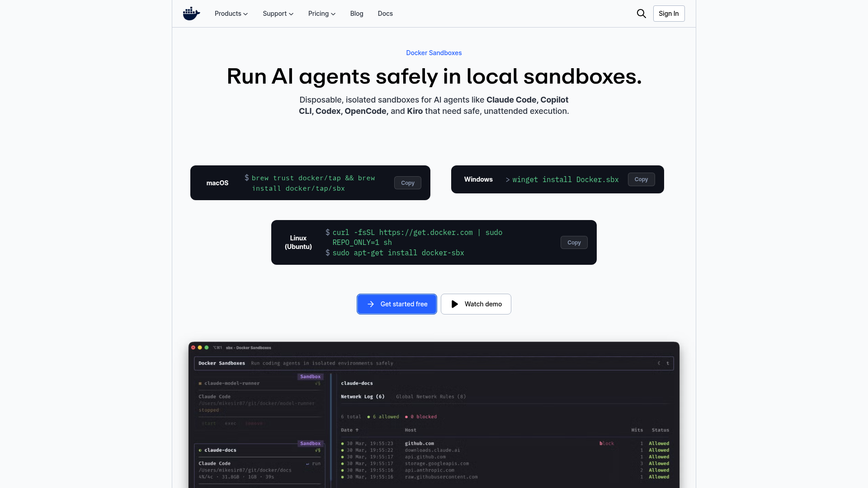Copy the Linux Ubuntu install command
This screenshot has width=868, height=488.
pyautogui.click(x=574, y=243)
